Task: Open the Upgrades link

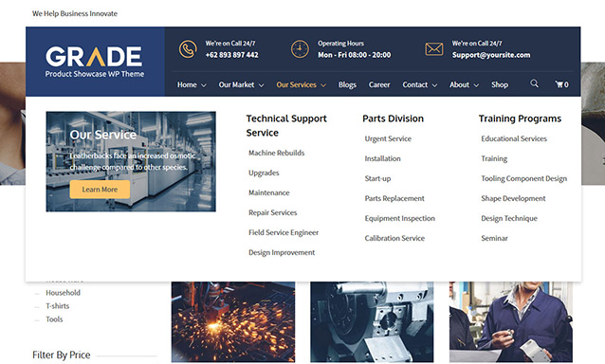Action: [x=264, y=173]
